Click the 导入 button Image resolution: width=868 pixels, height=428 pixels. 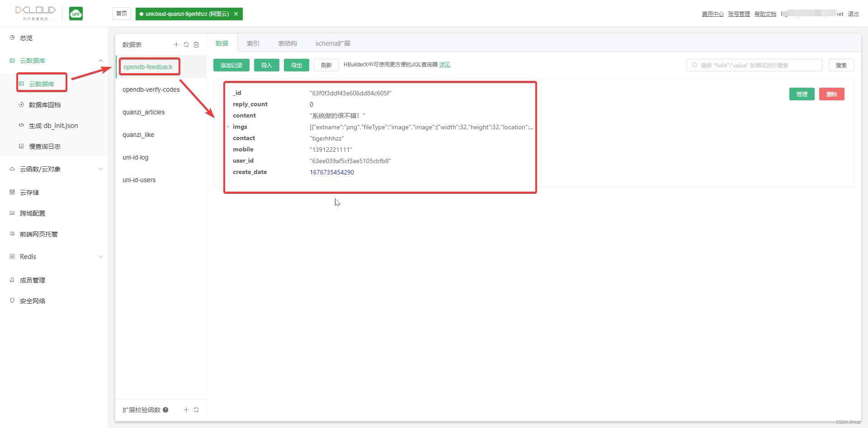267,65
